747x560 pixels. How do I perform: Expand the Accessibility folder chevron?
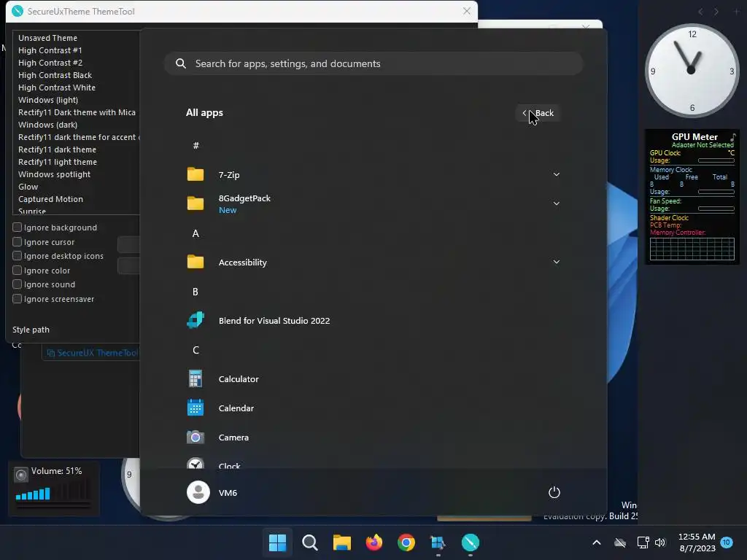[556, 262]
